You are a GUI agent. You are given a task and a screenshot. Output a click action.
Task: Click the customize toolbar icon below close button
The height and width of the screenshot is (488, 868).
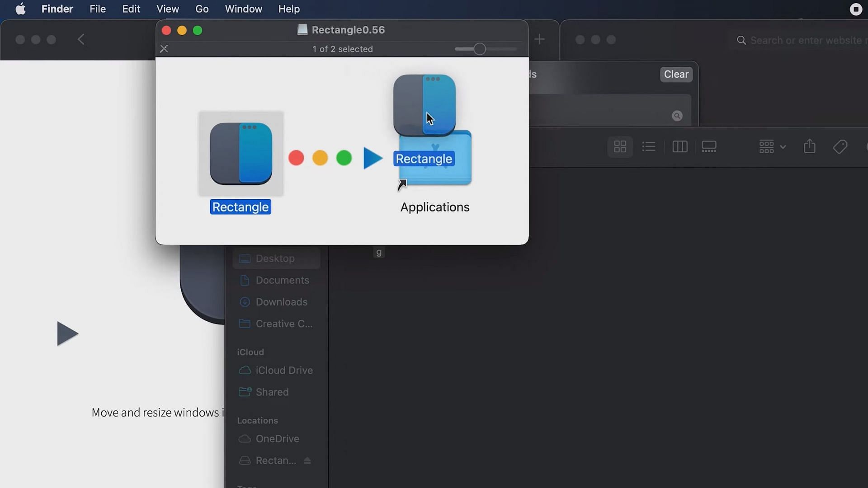pyautogui.click(x=164, y=49)
